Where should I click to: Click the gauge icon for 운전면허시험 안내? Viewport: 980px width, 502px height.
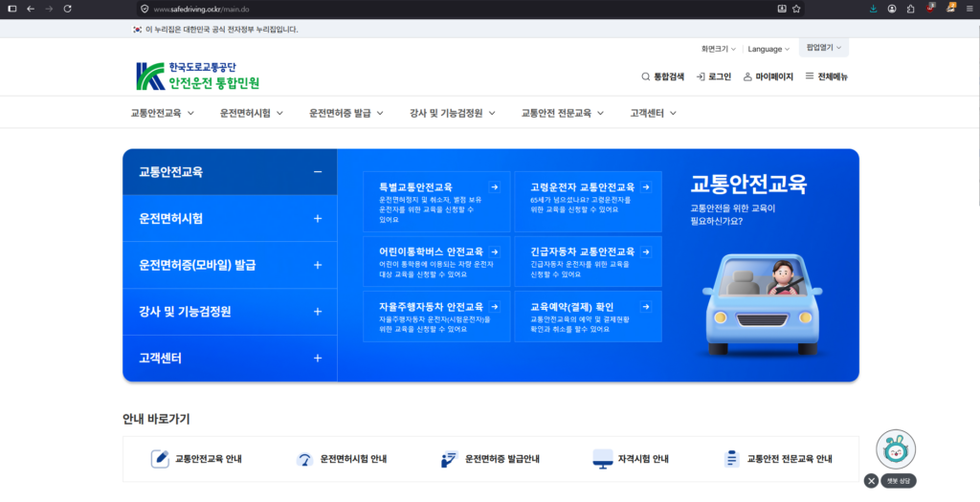coord(304,460)
